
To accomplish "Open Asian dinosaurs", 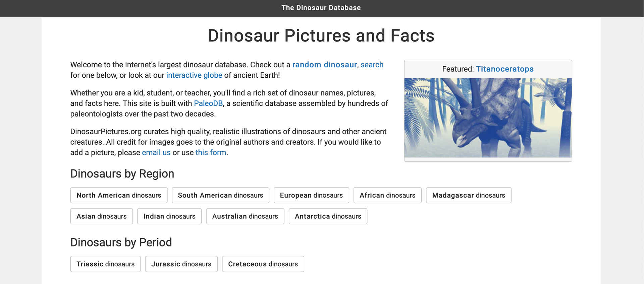I will [102, 216].
